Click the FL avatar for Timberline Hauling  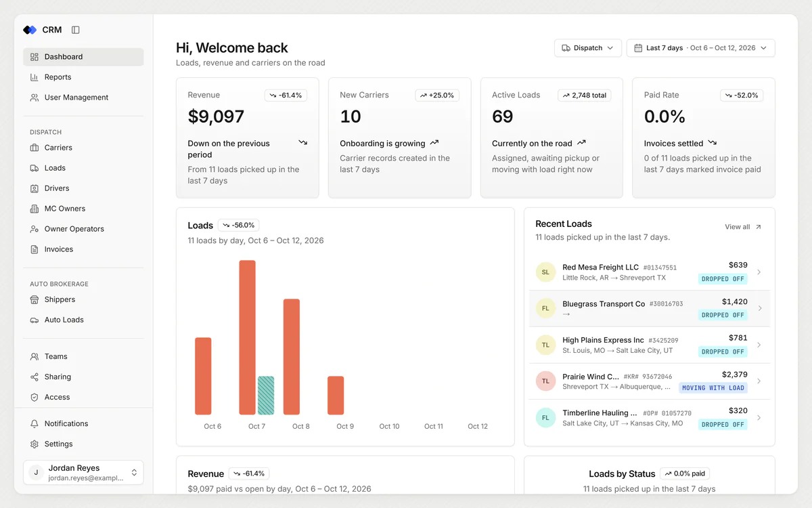point(545,418)
